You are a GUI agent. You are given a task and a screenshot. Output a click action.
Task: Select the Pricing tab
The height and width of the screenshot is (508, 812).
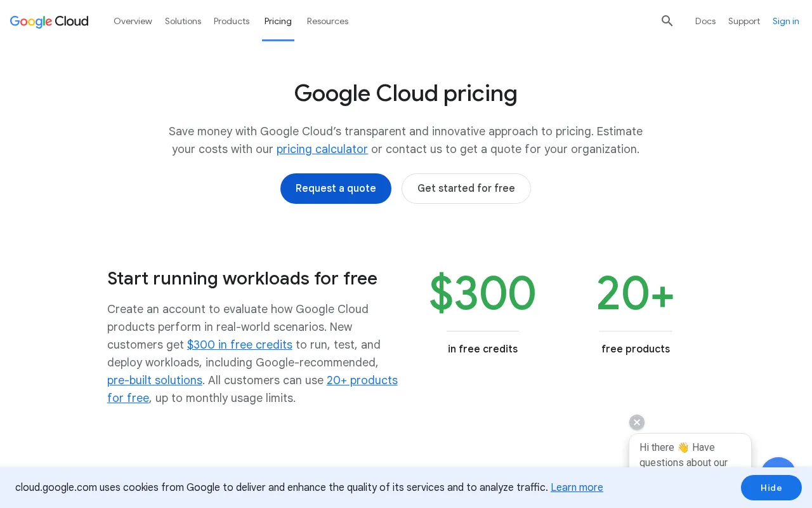point(278,21)
